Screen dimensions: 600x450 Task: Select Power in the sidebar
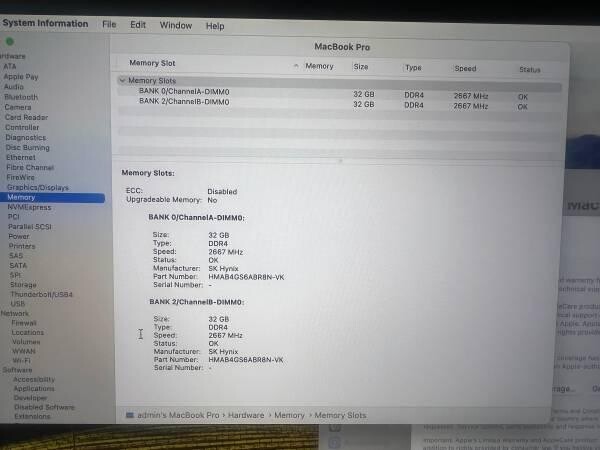pyautogui.click(x=19, y=236)
